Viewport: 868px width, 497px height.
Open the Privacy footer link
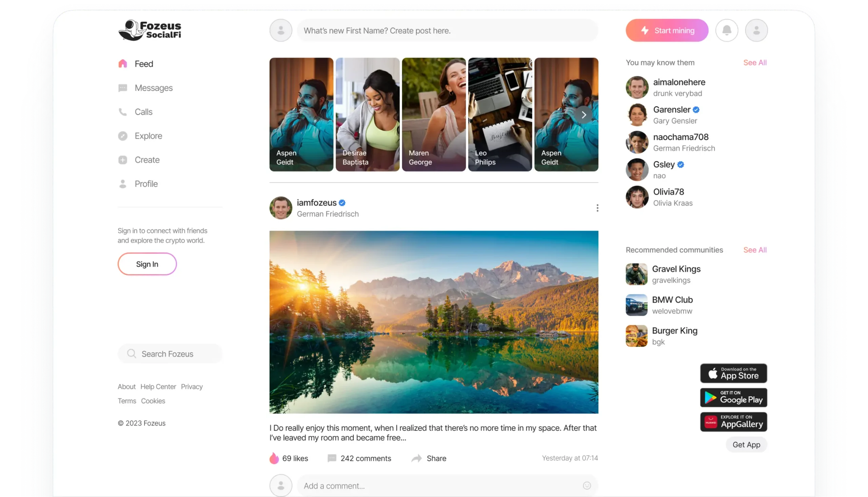[192, 386]
